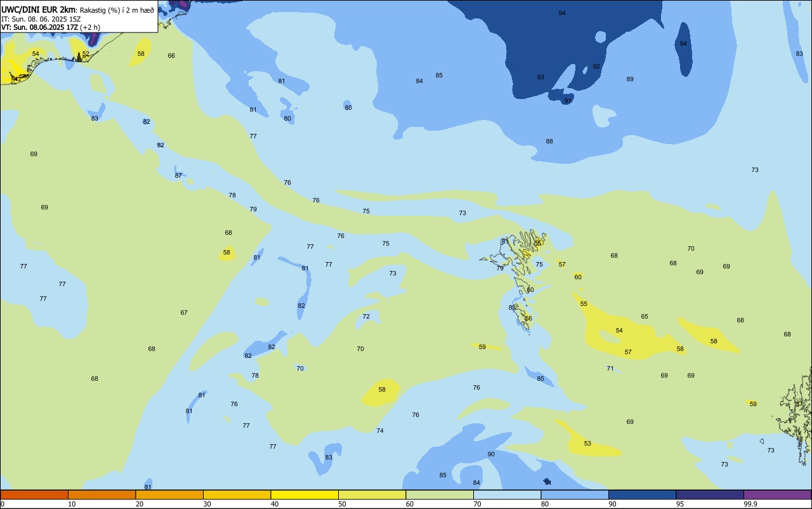Image resolution: width=812 pixels, height=509 pixels.
Task: Click the 'IT: Sun. 08. 06. 2025 15Z' line
Action: (41, 19)
